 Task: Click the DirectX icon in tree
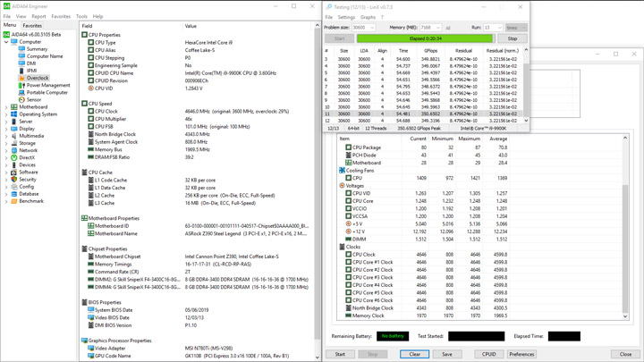coord(14,157)
